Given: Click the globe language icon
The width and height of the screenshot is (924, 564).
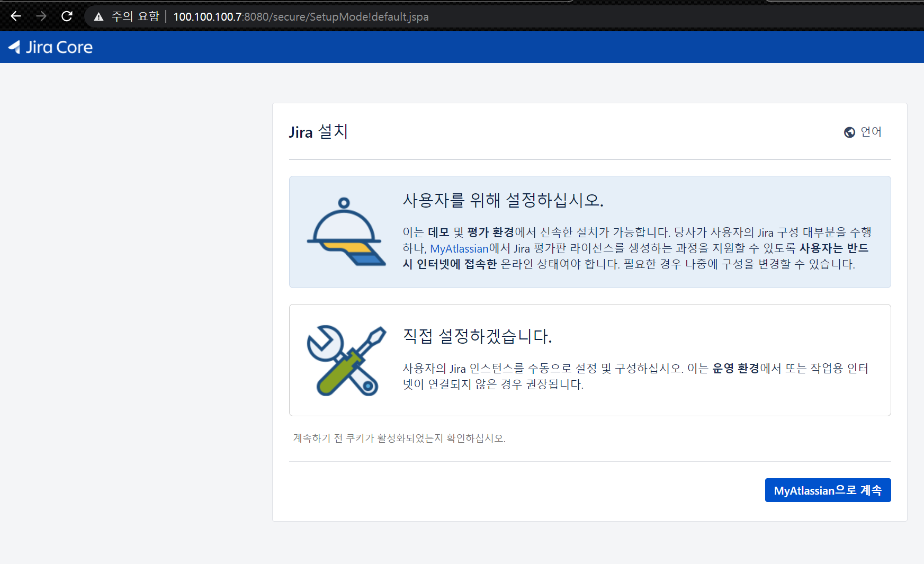Looking at the screenshot, I should click(x=849, y=132).
